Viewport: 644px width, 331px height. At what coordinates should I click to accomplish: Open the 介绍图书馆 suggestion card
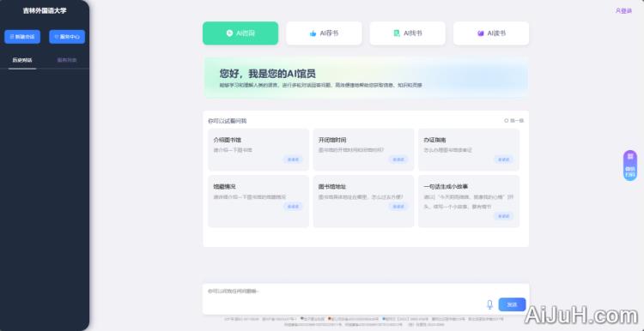[258, 149]
